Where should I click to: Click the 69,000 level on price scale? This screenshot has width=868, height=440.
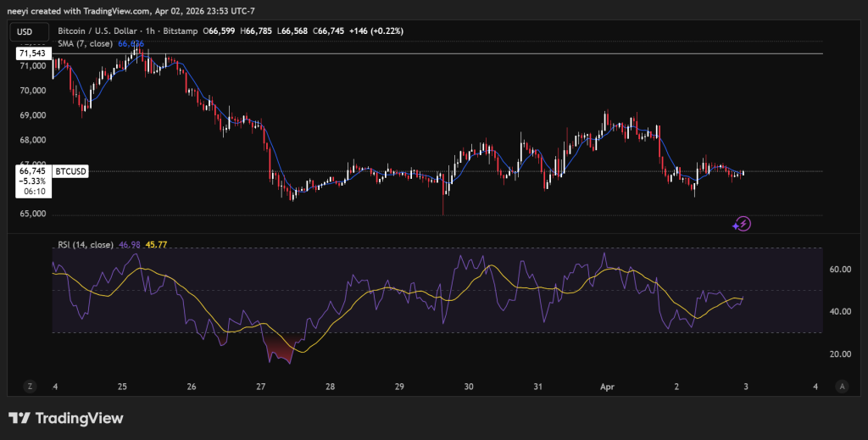tap(32, 115)
